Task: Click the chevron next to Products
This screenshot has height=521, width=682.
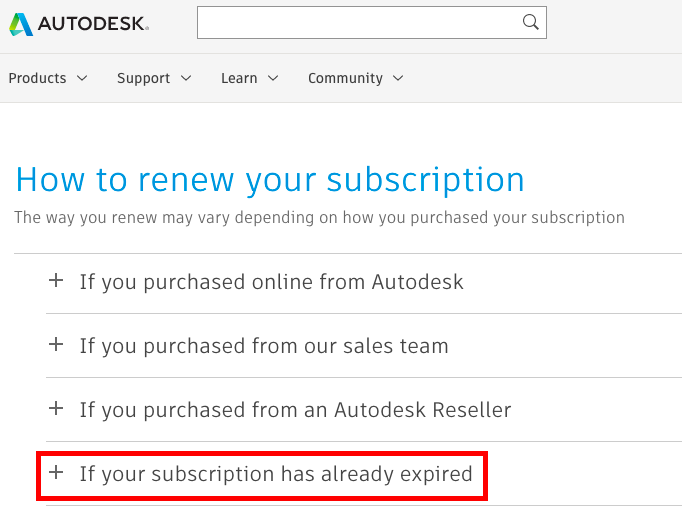Action: [x=82, y=78]
